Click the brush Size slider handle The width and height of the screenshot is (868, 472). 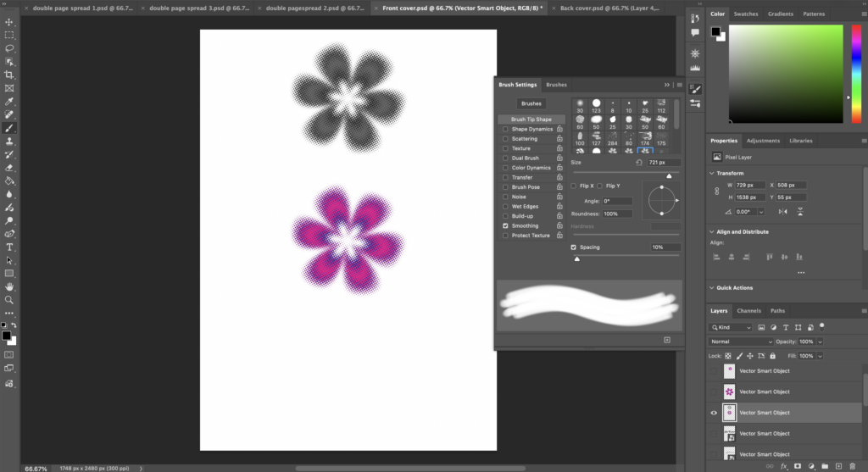pos(669,175)
